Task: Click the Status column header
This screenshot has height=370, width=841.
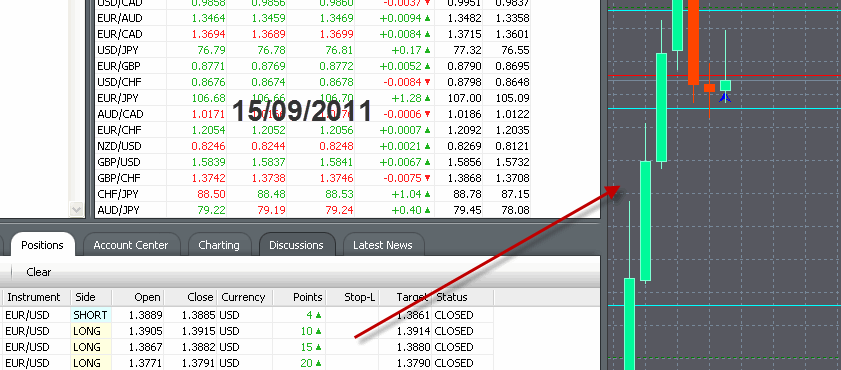Action: 463,297
